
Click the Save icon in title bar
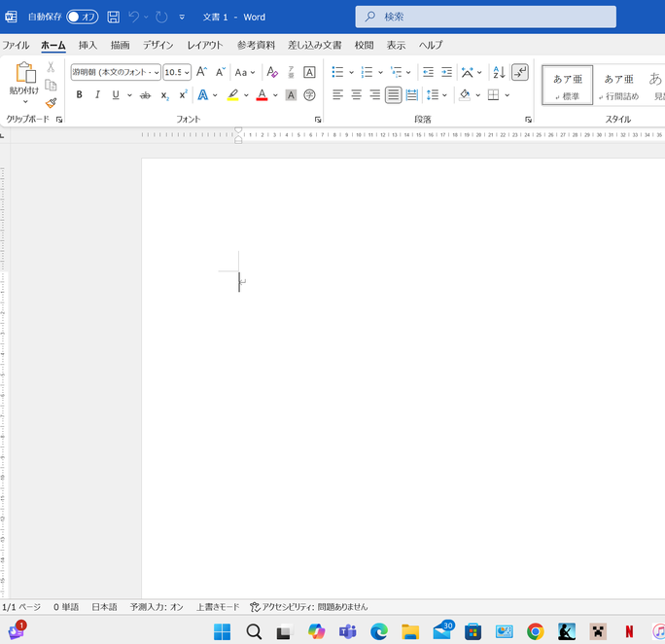tap(114, 17)
